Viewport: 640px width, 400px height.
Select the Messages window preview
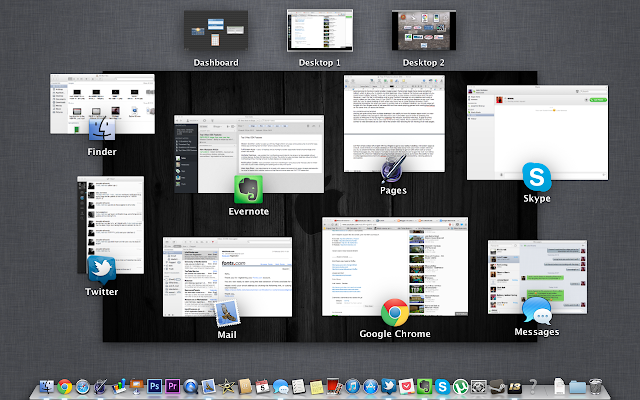(538, 277)
